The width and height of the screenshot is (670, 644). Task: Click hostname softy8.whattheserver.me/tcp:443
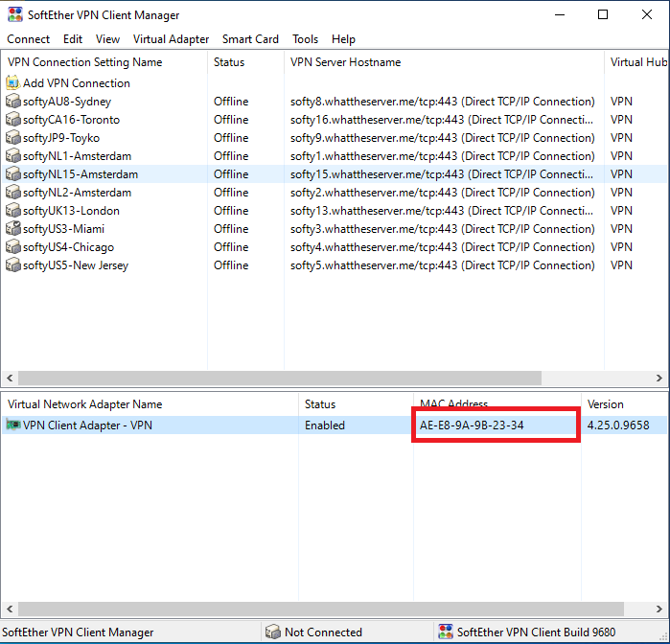coord(443,102)
